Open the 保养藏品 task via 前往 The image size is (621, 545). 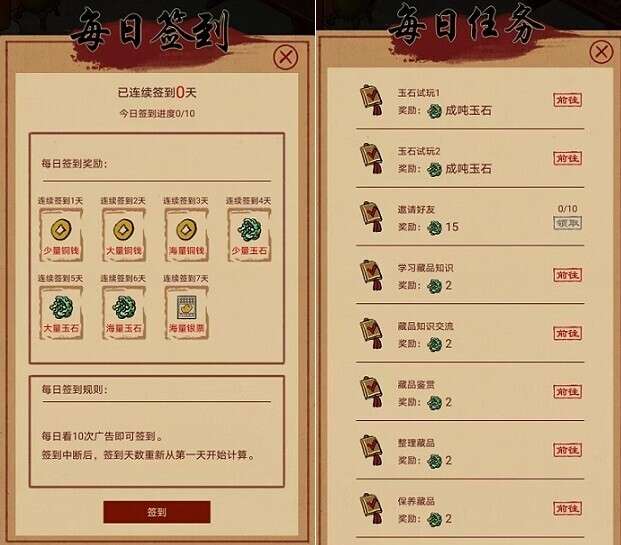[x=568, y=508]
